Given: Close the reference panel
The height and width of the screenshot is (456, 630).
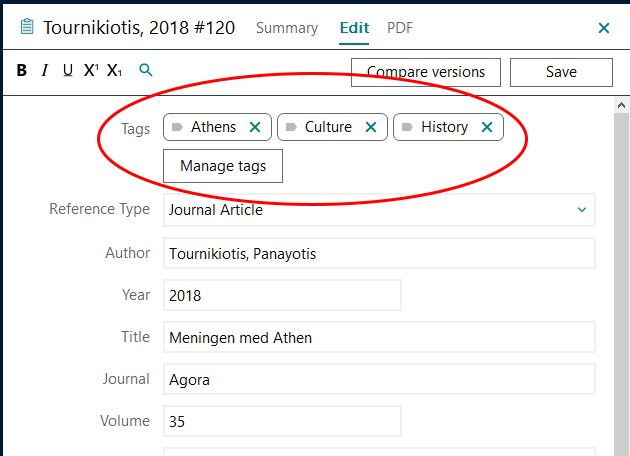Looking at the screenshot, I should [603, 28].
